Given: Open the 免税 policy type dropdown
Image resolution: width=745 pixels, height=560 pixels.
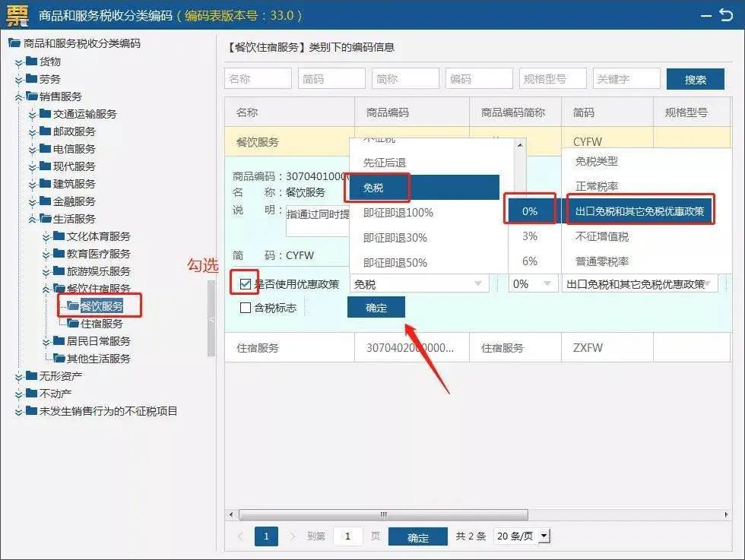Looking at the screenshot, I should (420, 284).
